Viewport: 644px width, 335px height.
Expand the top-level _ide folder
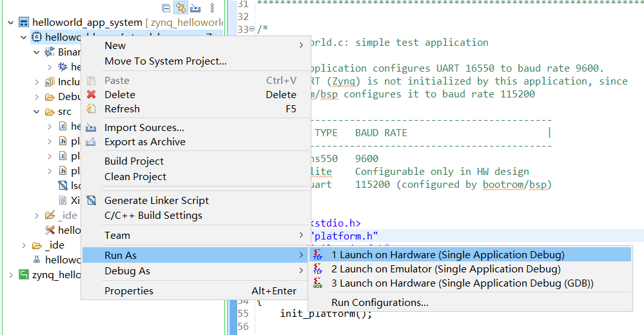point(24,245)
